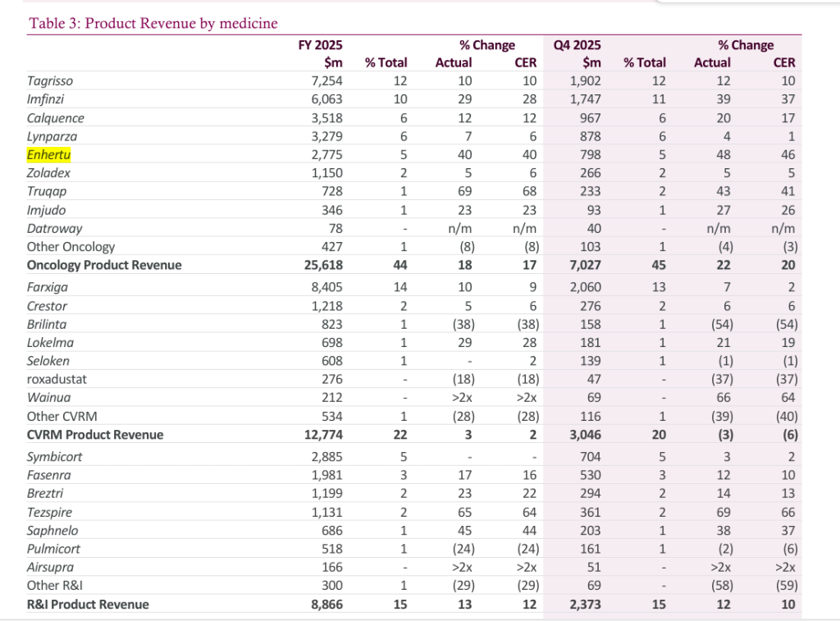Select the FY 2025 column header
Screen dimensions: 840x621
coord(320,45)
